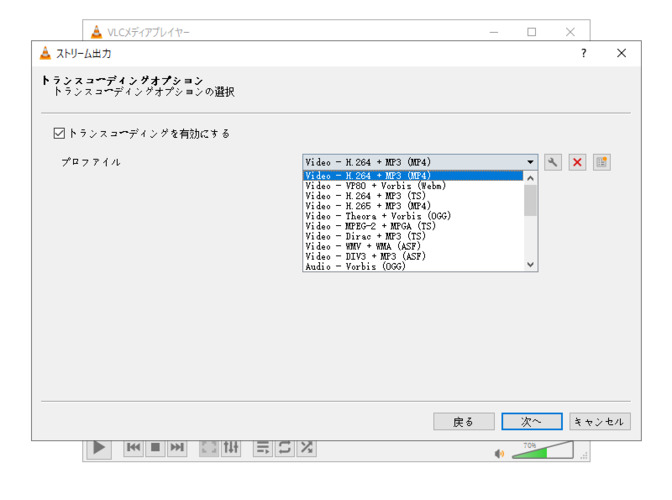Image resolution: width=672 pixels, height=500 pixels.
Task: Delete selected profile with red X icon
Action: click(x=577, y=162)
